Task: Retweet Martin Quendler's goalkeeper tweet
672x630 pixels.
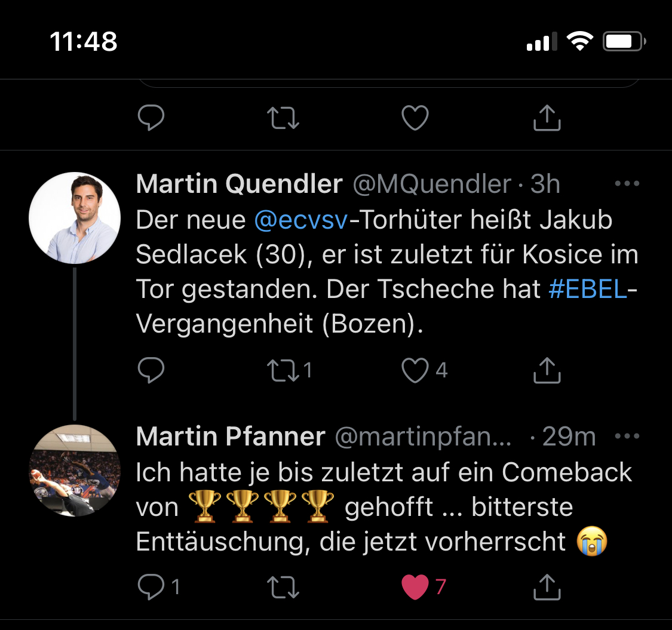Action: 284,371
